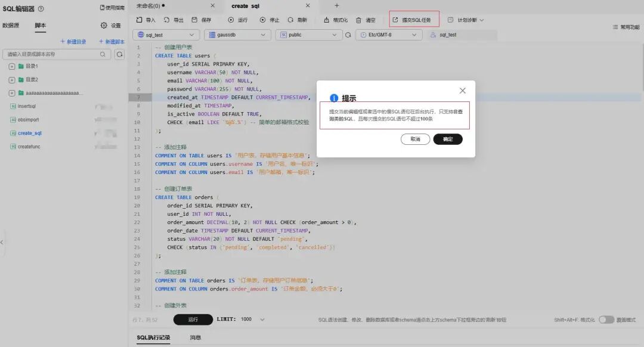Click the refresh icon beside script search box

pos(119,54)
